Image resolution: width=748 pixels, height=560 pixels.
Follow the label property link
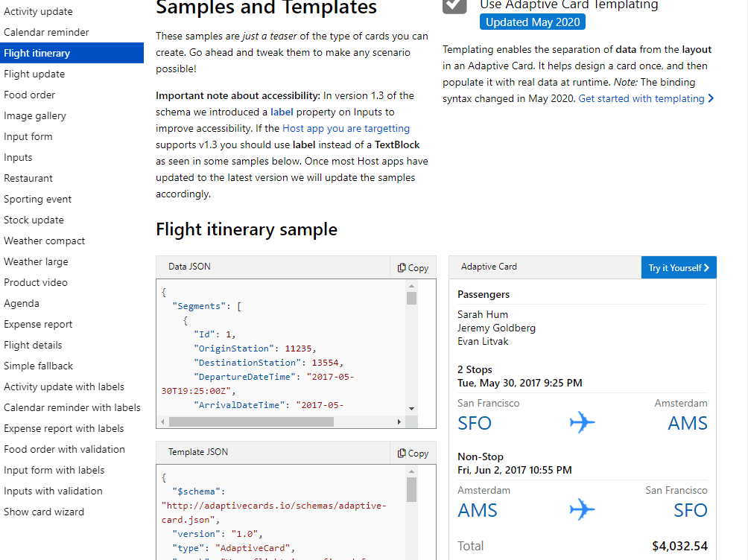click(x=282, y=112)
